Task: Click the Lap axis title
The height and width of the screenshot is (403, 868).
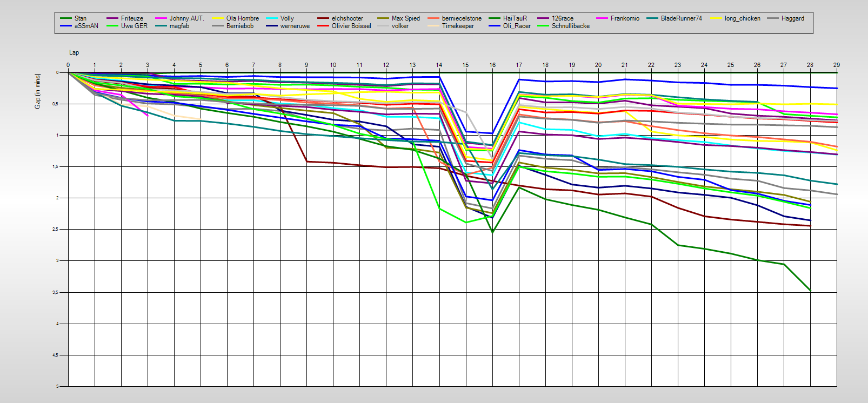Action: point(74,52)
